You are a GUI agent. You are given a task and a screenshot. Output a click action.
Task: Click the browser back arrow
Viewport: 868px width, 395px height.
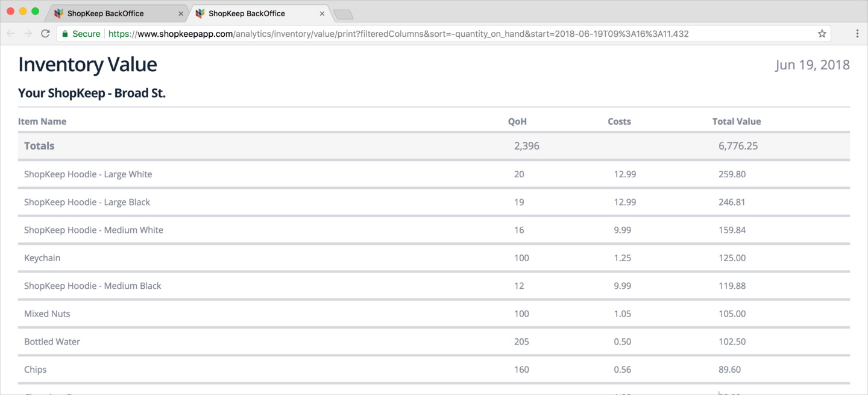[10, 34]
